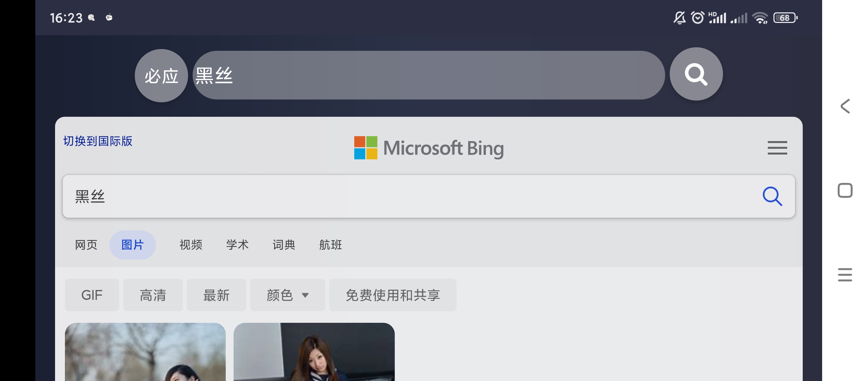Tap the alarm clock status icon
The image size is (868, 381).
pos(698,18)
